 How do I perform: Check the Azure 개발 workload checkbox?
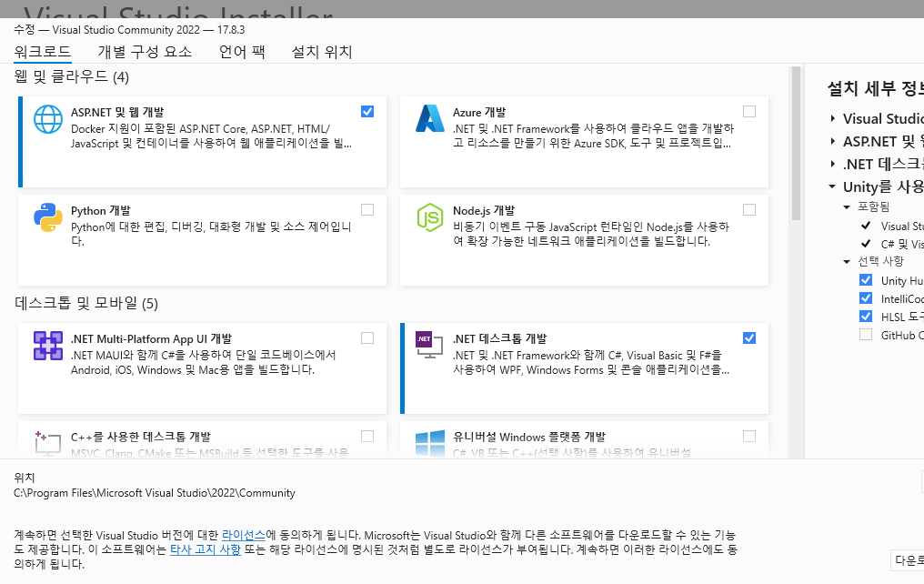749,111
